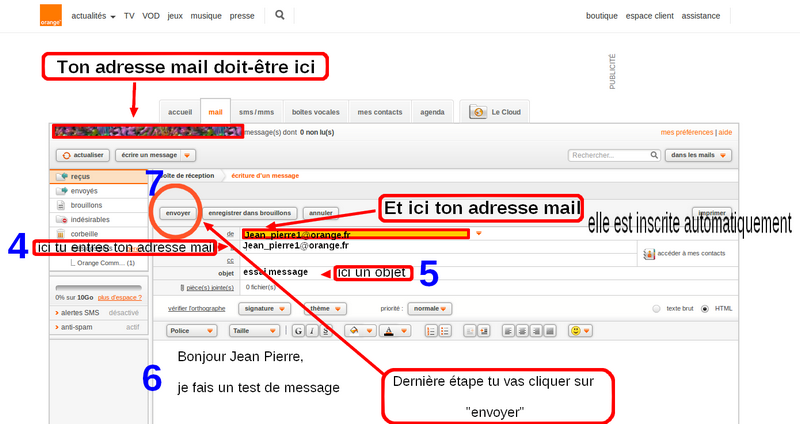Image resolution: width=800 pixels, height=424 pixels.
Task: Apply underline formatting
Action: click(x=326, y=331)
